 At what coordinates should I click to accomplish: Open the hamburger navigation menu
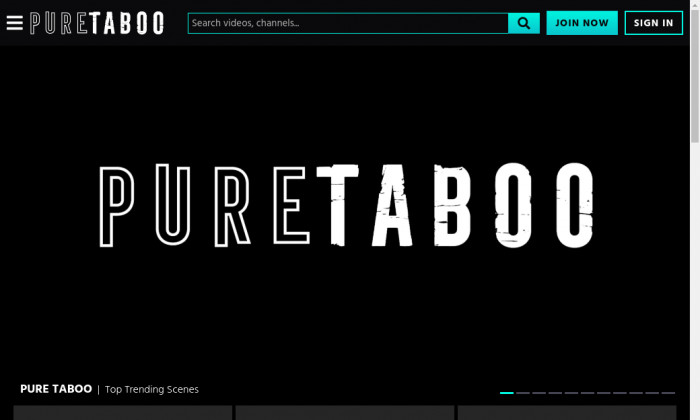pos(15,23)
